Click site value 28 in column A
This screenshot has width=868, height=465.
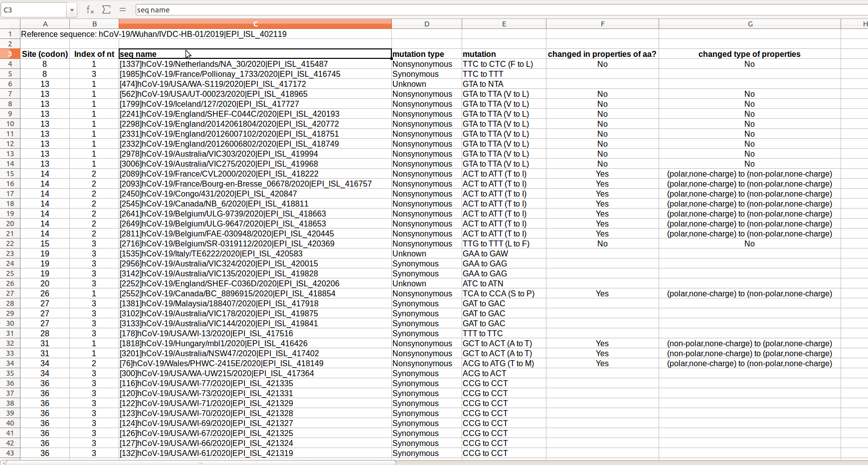pos(45,333)
